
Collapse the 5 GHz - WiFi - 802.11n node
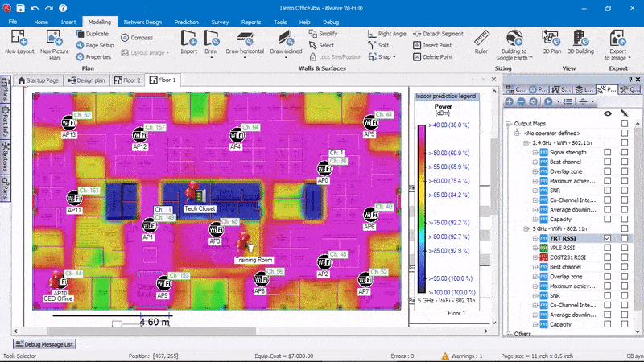(x=526, y=228)
